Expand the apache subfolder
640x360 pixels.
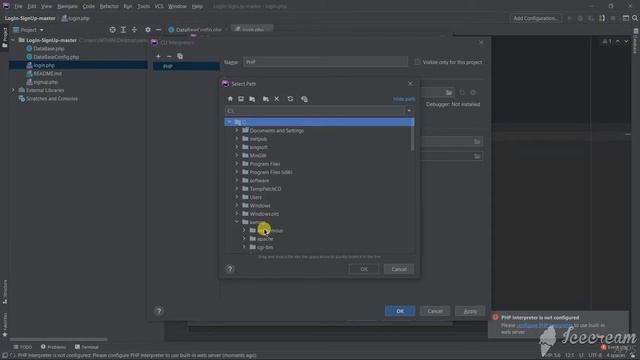(244, 239)
